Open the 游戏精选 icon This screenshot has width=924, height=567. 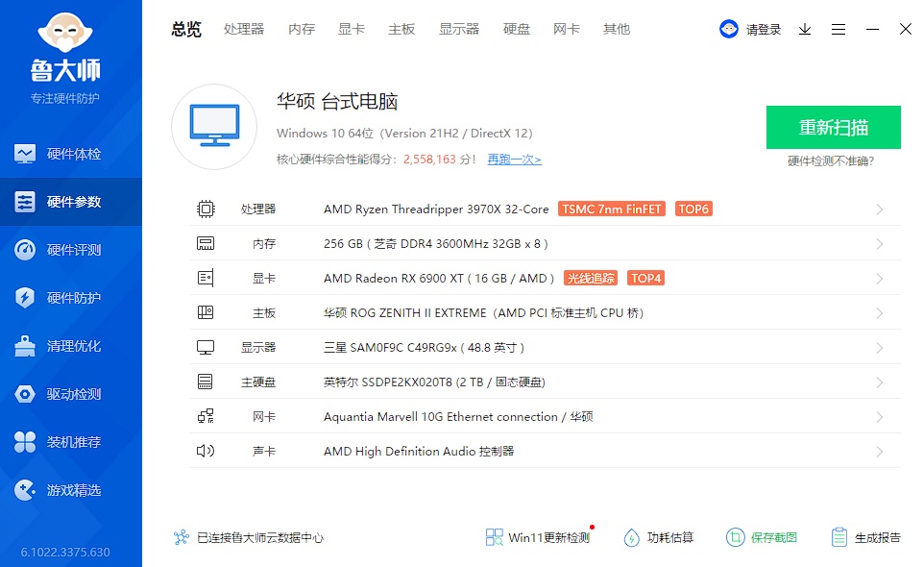point(25,490)
